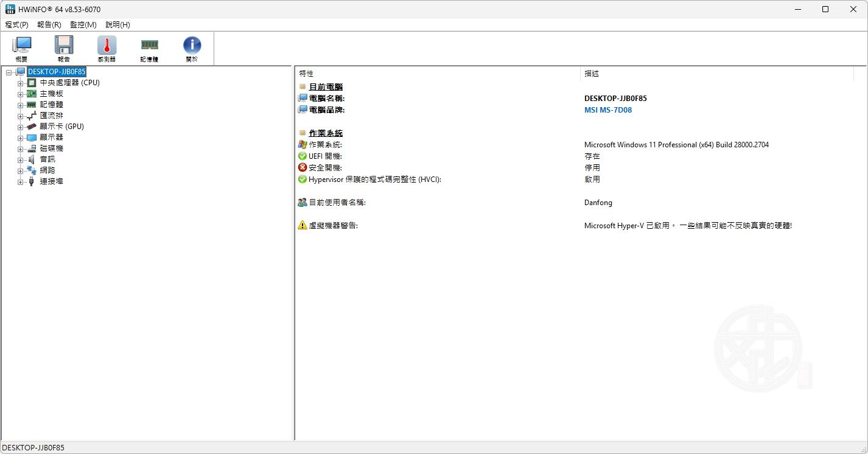Click the green check icon beside Hypervisor HVCI
The height and width of the screenshot is (454, 868).
coord(303,180)
